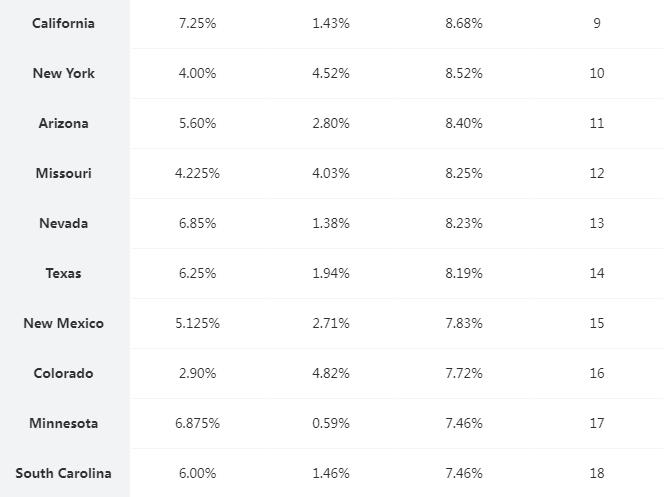The image size is (666, 497).
Task: Select Texas's 1.94% local rate cell
Action: point(331,273)
